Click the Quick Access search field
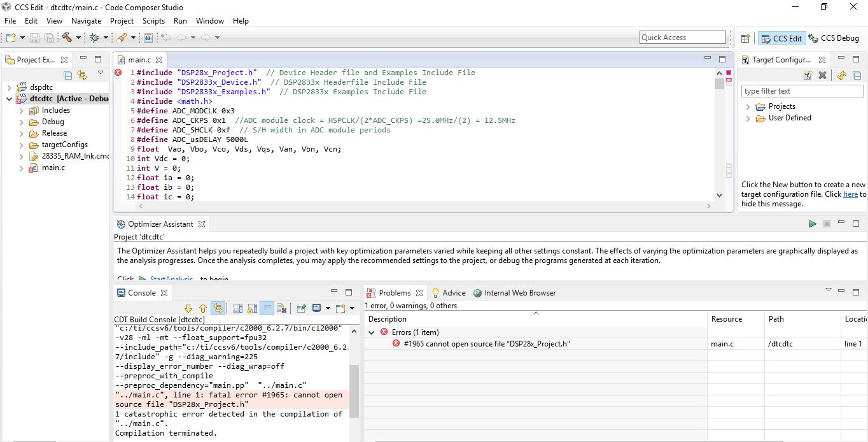Viewport: 868px width, 442px height. pyautogui.click(x=682, y=38)
